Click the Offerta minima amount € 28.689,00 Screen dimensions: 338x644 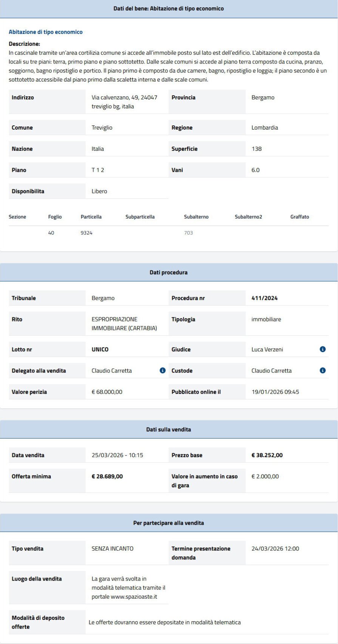coord(107,476)
